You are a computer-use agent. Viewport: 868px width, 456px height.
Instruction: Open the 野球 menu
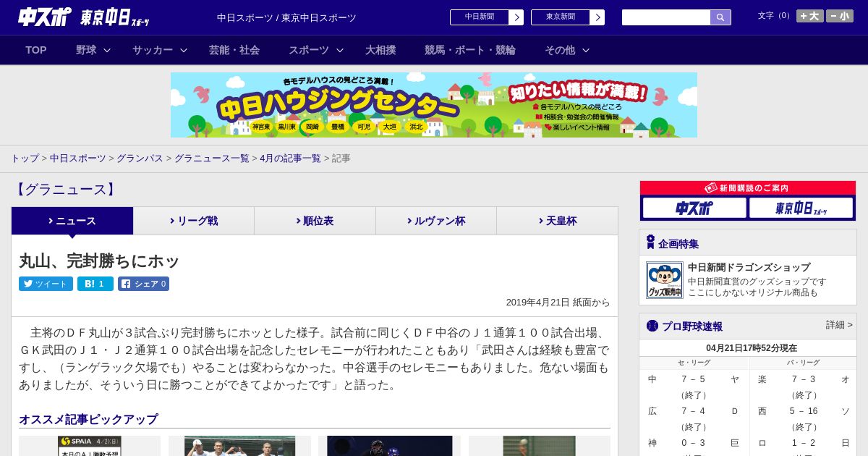pos(86,50)
